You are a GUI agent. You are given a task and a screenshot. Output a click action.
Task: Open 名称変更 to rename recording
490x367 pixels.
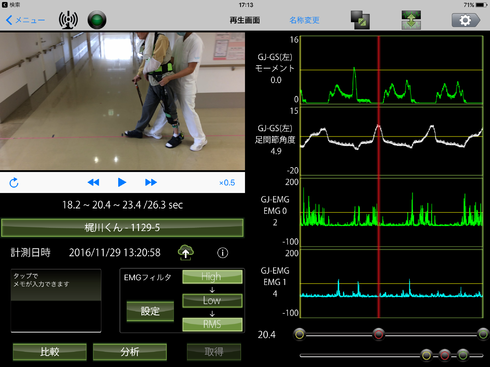[304, 20]
